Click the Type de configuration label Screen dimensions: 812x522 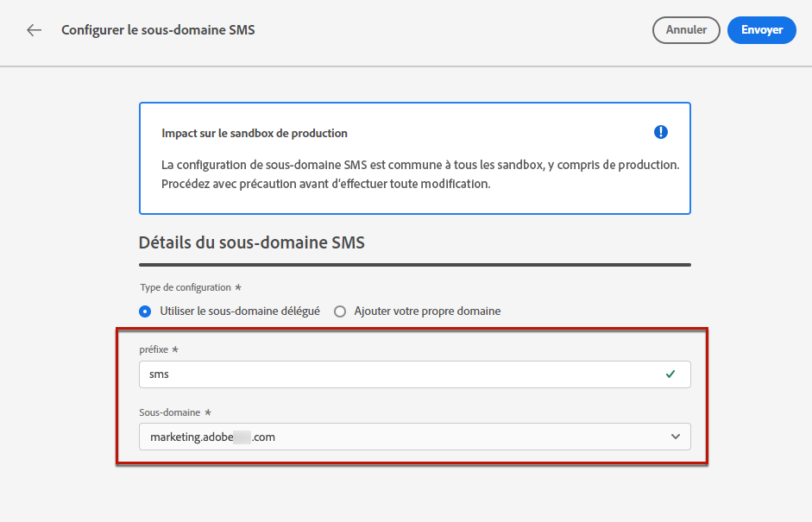pos(186,287)
